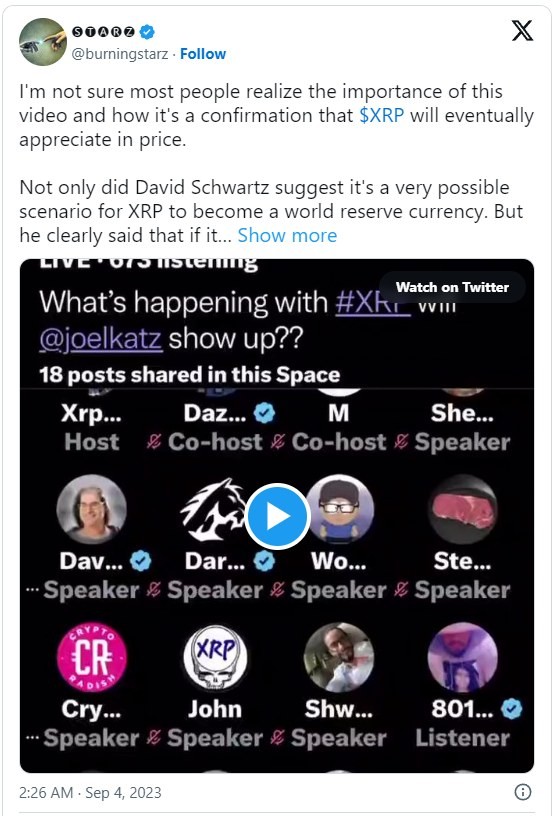
Task: Play the embedded Space video
Action: pos(278,516)
